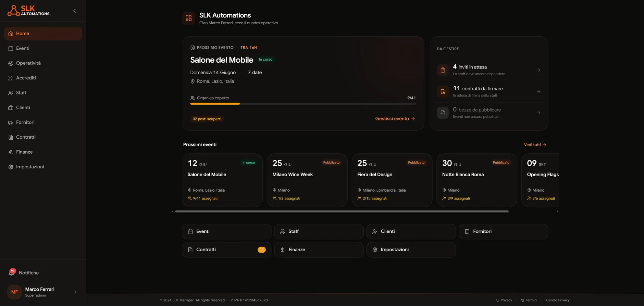Viewport: 644px width, 306px height.
Task: Click the MF avatar
Action: tap(14, 292)
